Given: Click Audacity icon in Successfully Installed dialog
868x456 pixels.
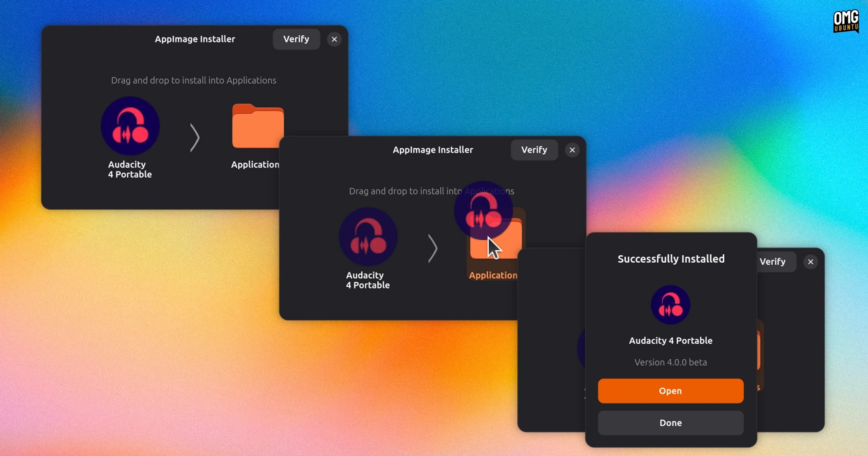Looking at the screenshot, I should (x=670, y=305).
